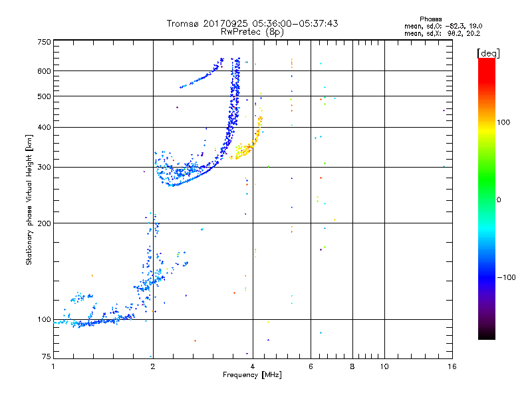
Task: Click the x-axis tick label "16"
Action: 452,366
